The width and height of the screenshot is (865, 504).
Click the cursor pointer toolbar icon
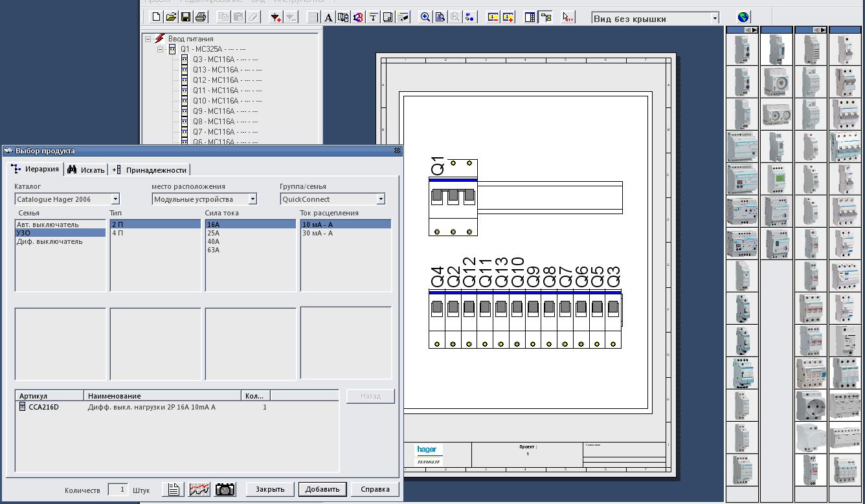coord(568,17)
